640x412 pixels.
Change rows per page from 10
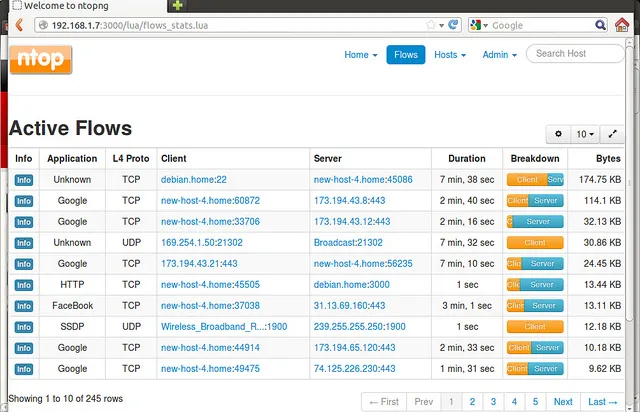click(x=585, y=134)
